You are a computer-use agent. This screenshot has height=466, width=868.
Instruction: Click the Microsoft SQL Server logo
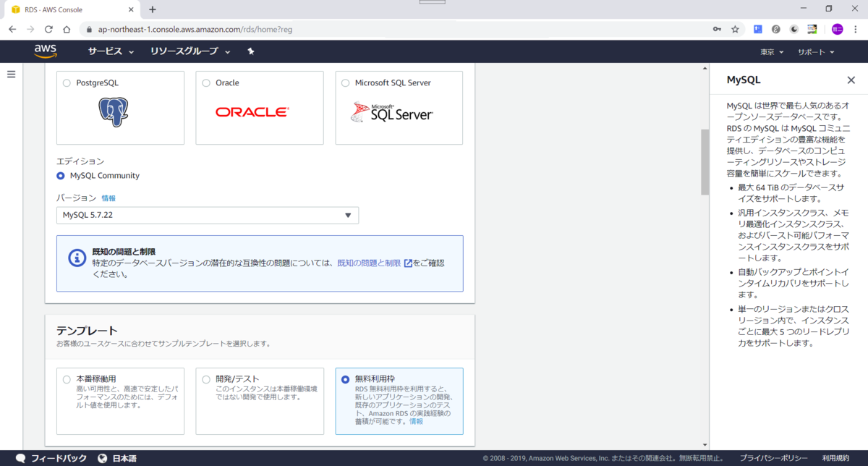click(x=391, y=112)
